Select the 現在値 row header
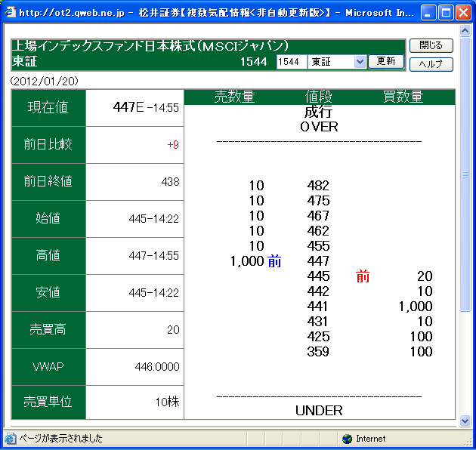476x450 pixels. (x=48, y=107)
